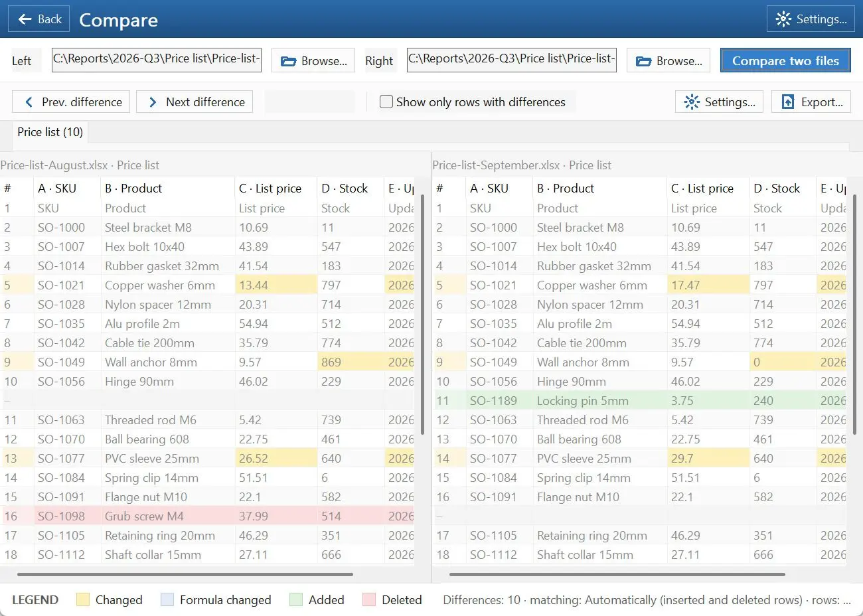Click the Price-list-September.xlsx pane title

(522, 165)
